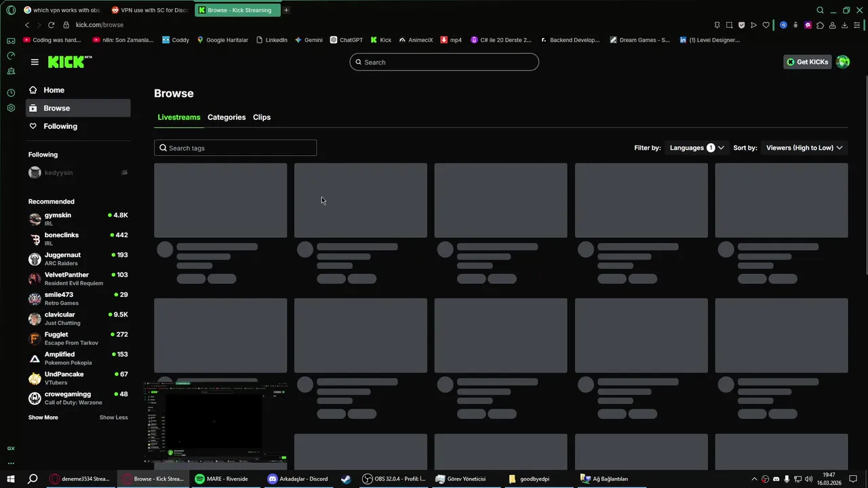Open OBS 32.0.4 in the taskbar

click(x=394, y=479)
